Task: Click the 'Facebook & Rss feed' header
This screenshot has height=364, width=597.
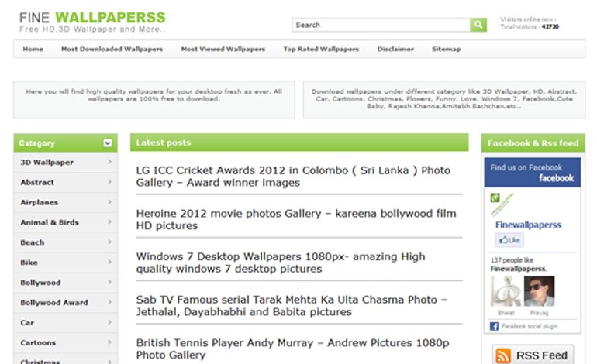Action: (533, 143)
